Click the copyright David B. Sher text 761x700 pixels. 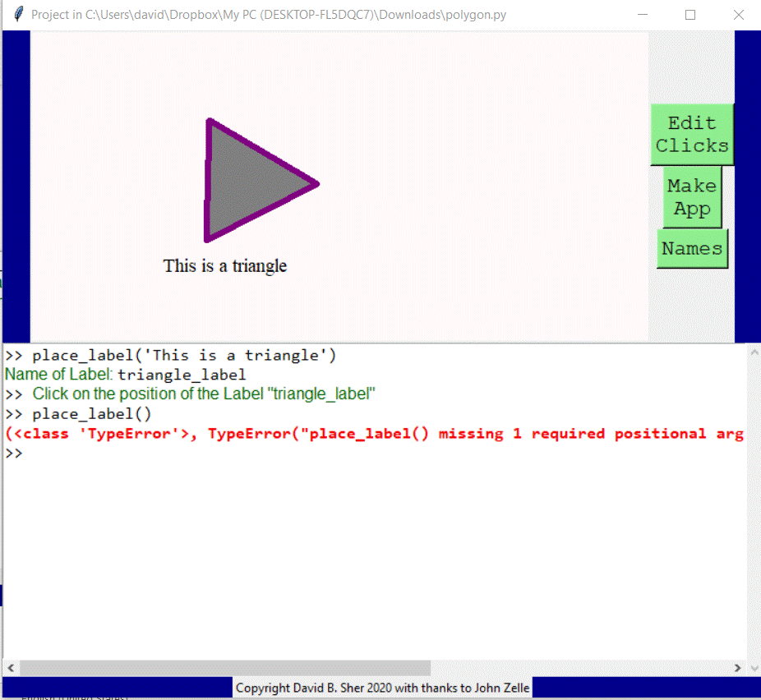[382, 688]
